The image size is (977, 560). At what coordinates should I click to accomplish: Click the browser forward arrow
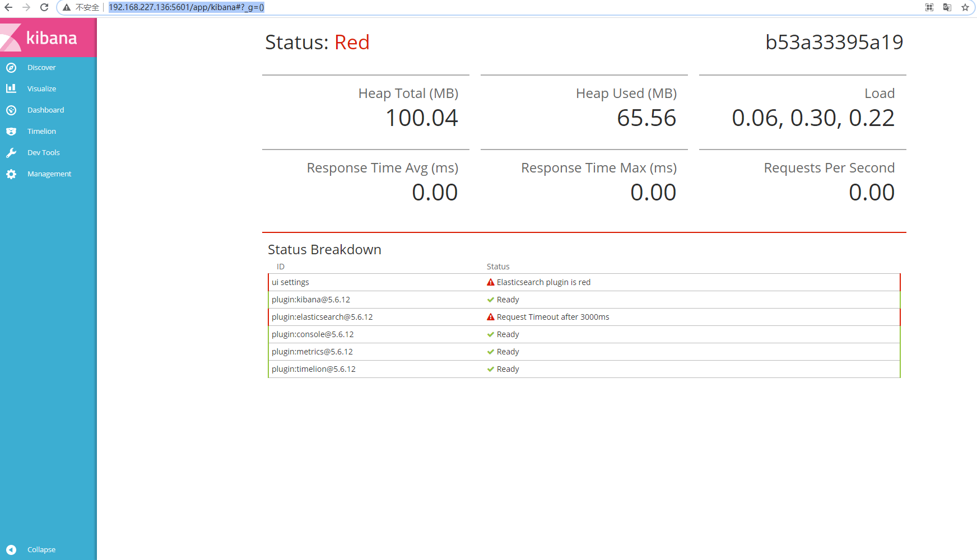pos(26,7)
